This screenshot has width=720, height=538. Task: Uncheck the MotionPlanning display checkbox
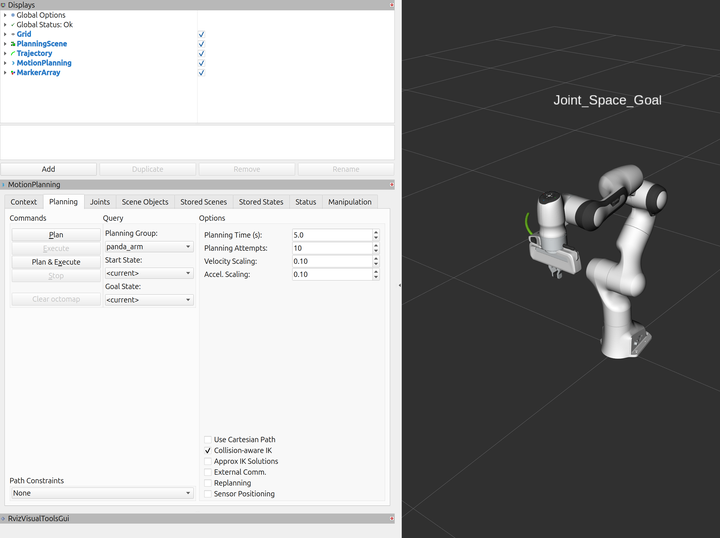point(201,63)
